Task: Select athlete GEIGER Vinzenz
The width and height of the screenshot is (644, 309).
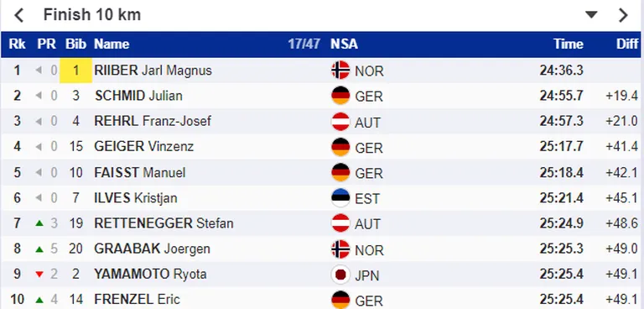Action: [143, 146]
